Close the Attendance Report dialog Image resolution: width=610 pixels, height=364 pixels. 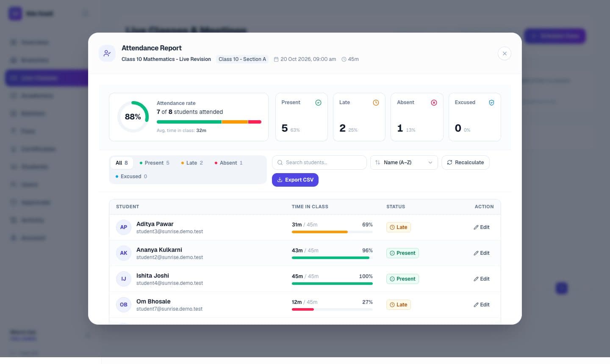(x=504, y=54)
